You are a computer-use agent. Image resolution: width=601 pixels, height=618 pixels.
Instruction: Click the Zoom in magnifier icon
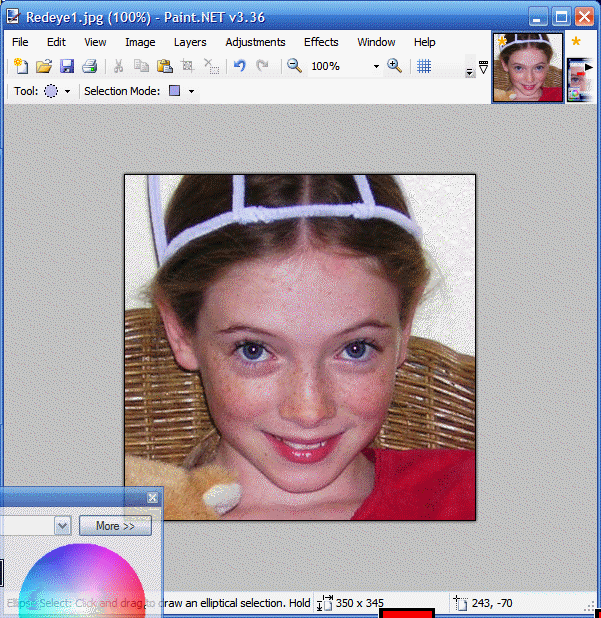pos(395,66)
